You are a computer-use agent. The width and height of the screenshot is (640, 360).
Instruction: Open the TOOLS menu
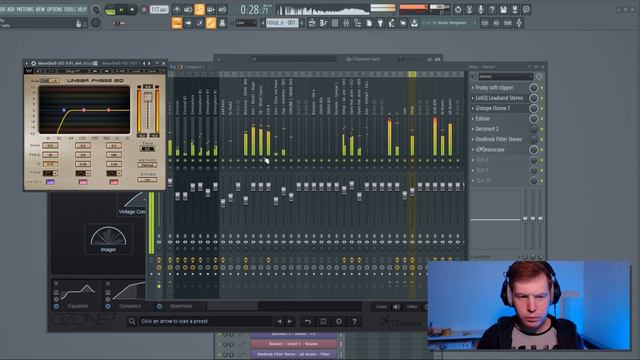point(70,9)
